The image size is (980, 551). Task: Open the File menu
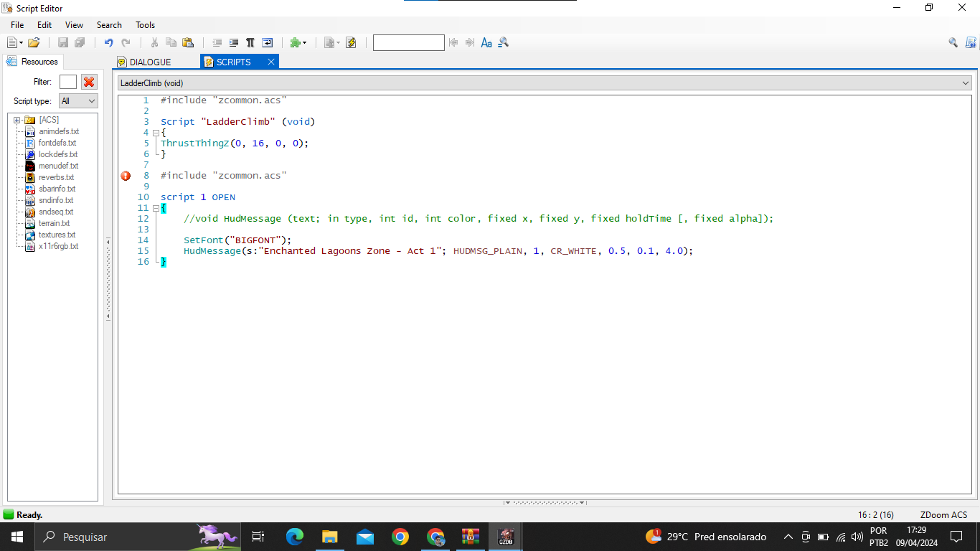coord(17,25)
